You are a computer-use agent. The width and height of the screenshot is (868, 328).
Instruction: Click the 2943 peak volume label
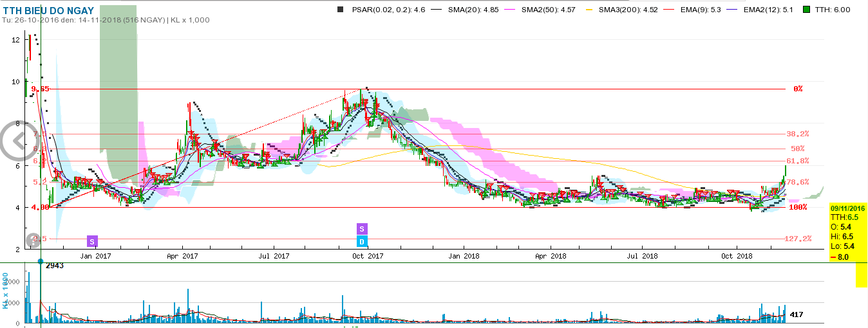pos(55,266)
